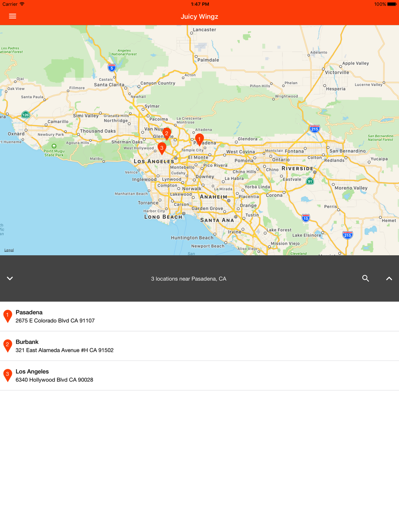Select map pin number 1 at Pasadena

pos(199,140)
